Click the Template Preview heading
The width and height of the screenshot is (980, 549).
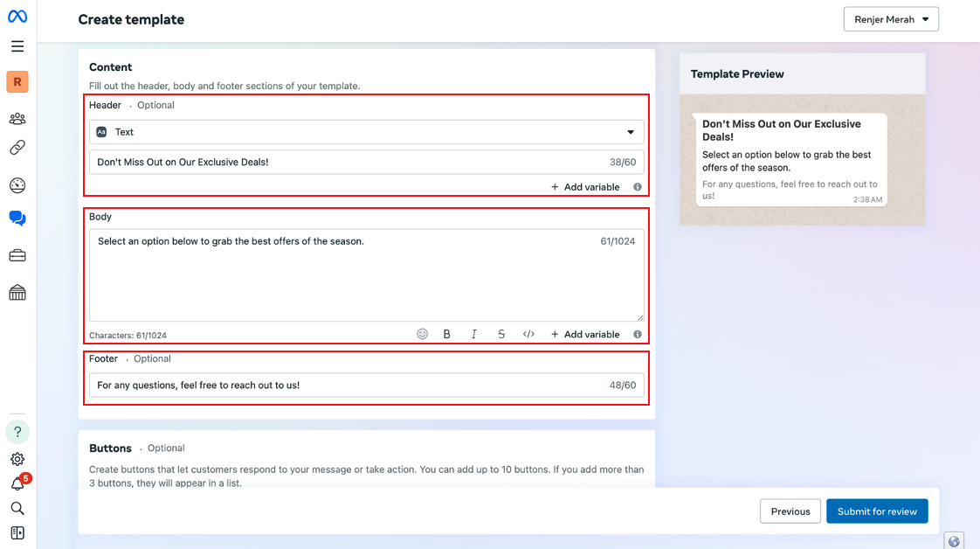737,73
